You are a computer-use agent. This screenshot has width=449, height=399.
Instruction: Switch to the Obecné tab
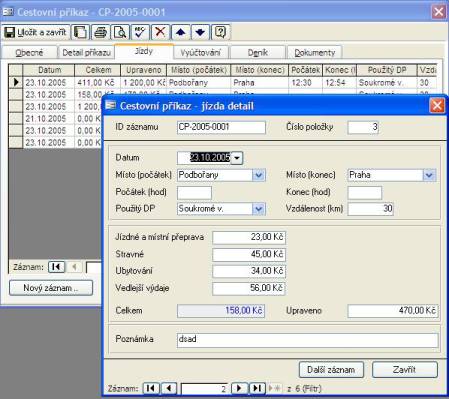tap(29, 53)
